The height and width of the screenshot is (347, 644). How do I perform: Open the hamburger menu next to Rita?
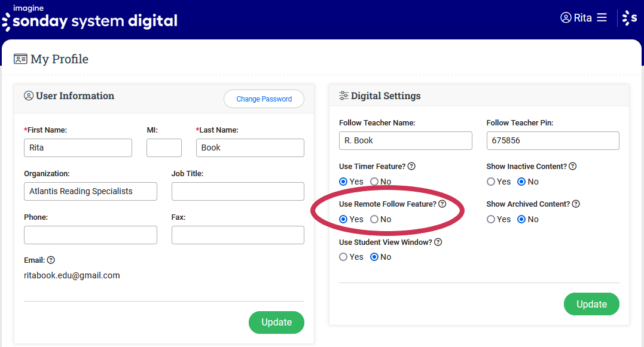pos(602,18)
